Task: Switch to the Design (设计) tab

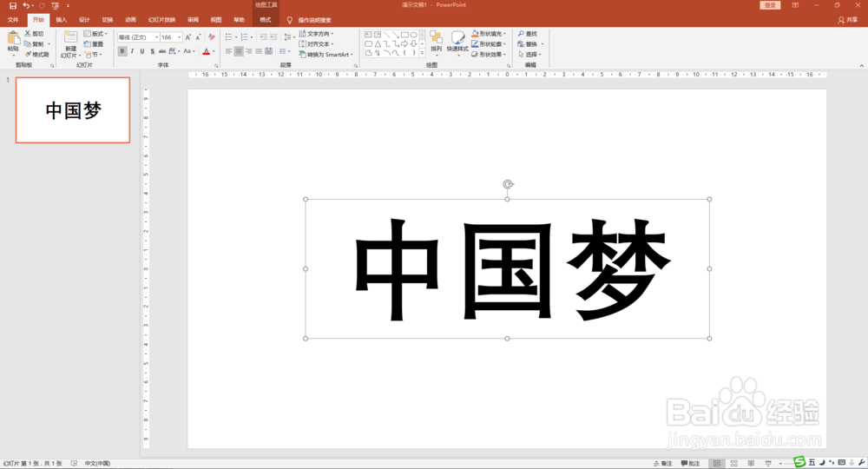Action: 84,20
